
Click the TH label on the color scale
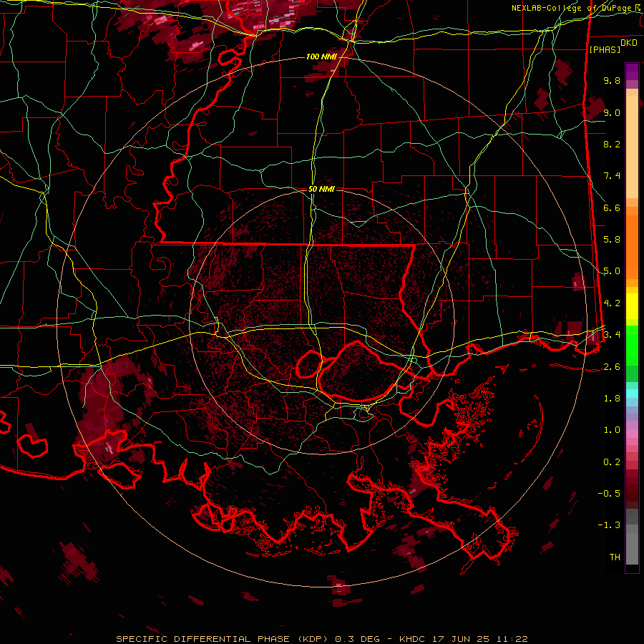pyautogui.click(x=615, y=557)
